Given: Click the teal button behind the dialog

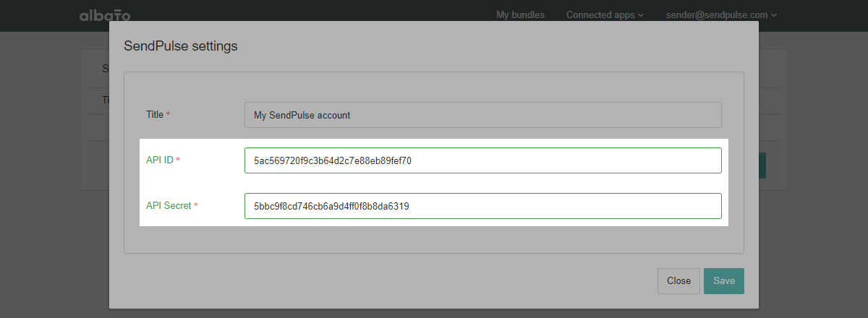Looking at the screenshot, I should click(762, 166).
